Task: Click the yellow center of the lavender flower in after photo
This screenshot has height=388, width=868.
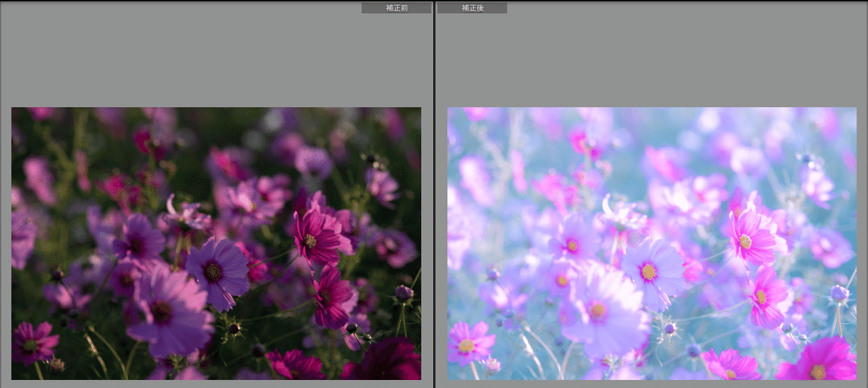Action: (x=649, y=272)
